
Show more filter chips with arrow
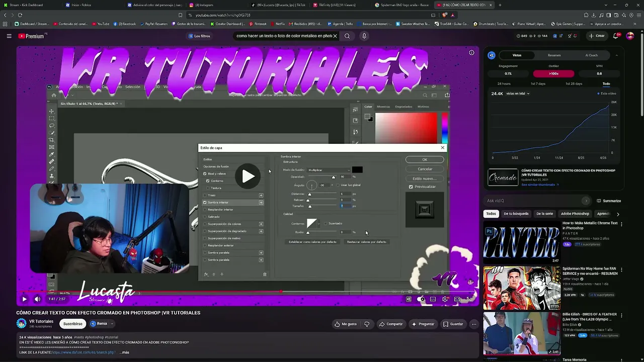pyautogui.click(x=618, y=214)
